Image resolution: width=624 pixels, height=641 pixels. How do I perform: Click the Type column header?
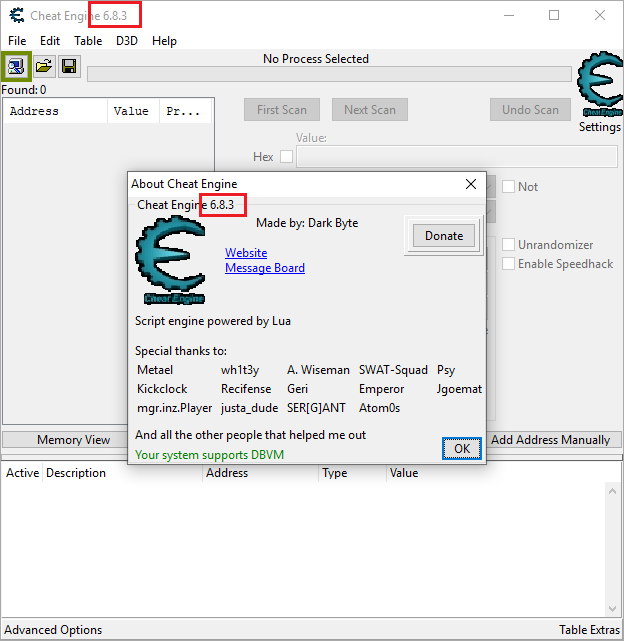pos(352,473)
